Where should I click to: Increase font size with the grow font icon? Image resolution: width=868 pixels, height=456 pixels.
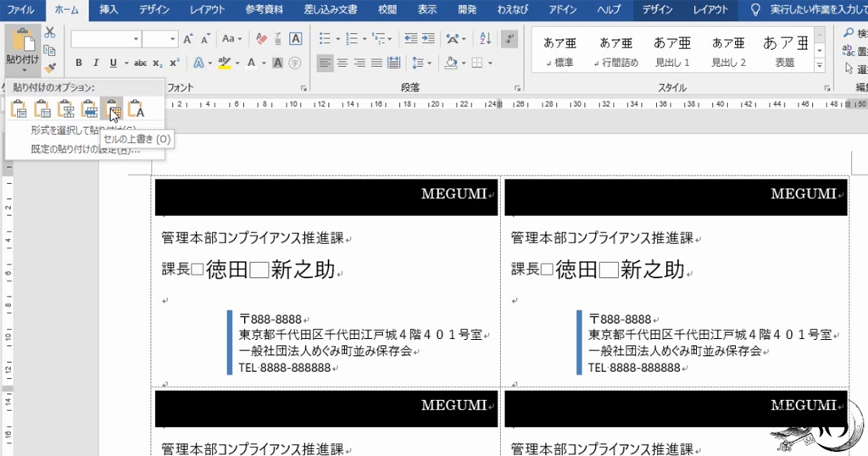187,39
